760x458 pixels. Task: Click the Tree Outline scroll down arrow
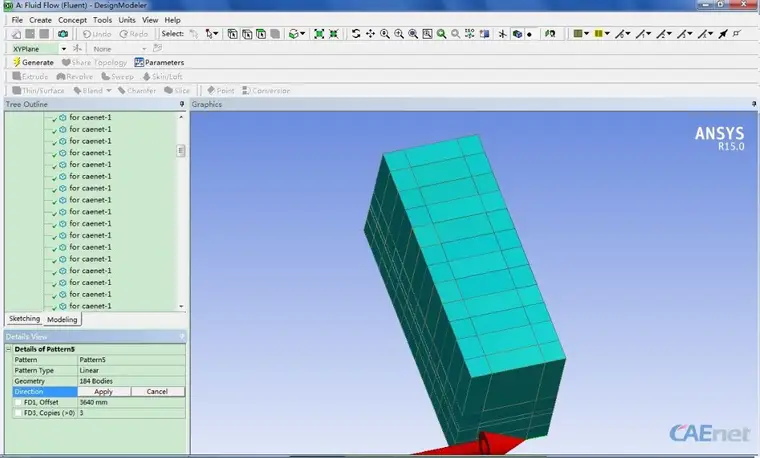coord(181,306)
